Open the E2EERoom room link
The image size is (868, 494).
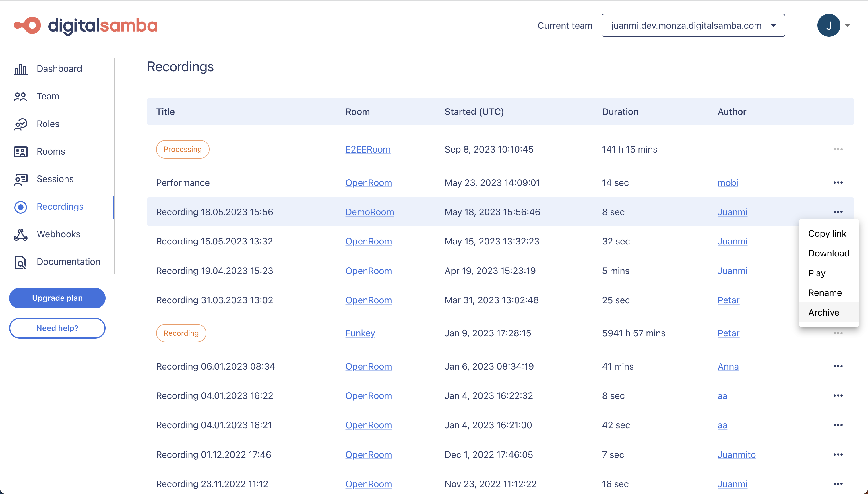[367, 149]
